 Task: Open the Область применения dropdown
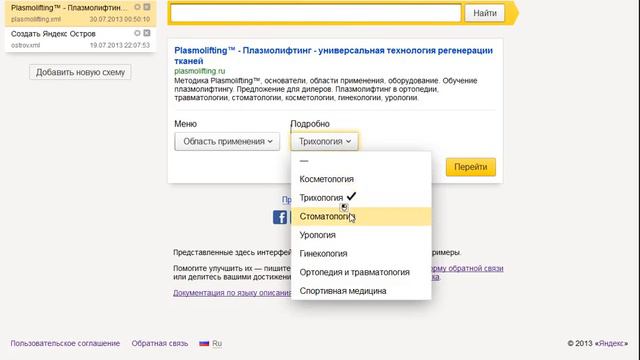pos(227,142)
